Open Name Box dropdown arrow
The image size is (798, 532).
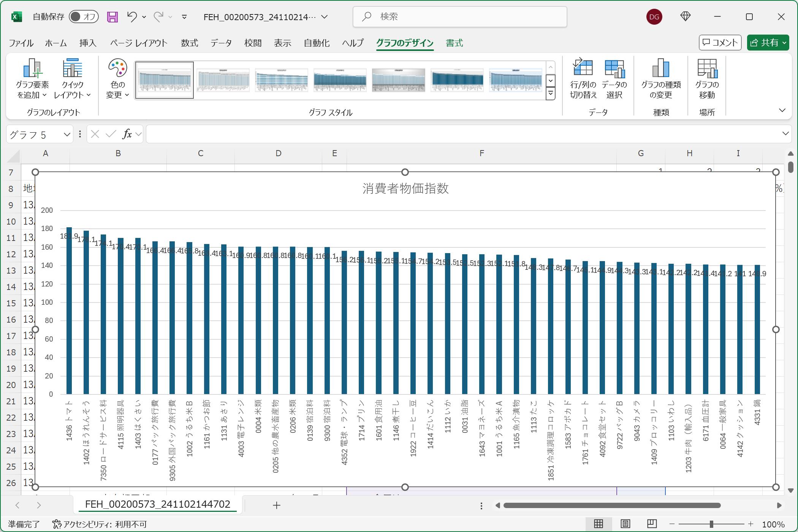coord(67,134)
